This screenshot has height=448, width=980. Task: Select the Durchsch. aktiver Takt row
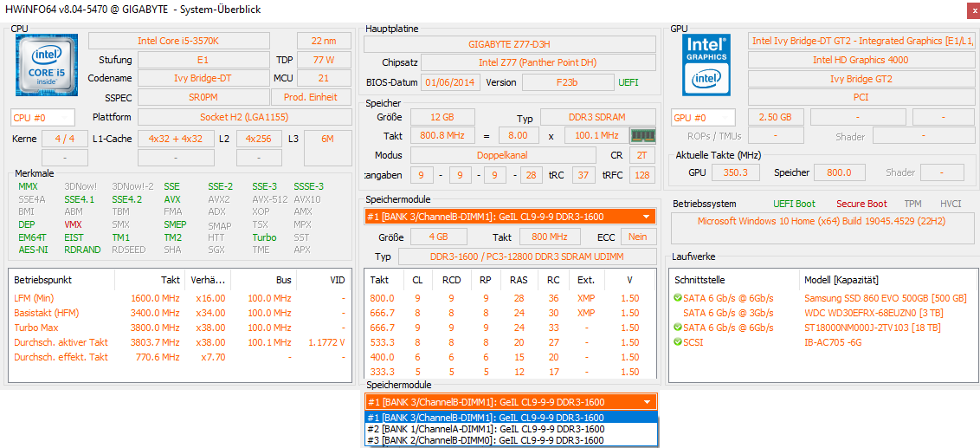point(180,341)
